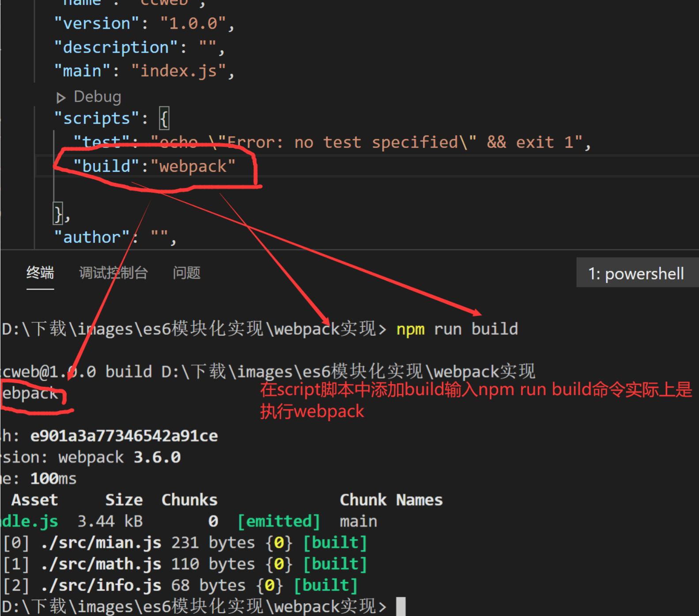Click the "webpack" value of build script

coord(193,166)
